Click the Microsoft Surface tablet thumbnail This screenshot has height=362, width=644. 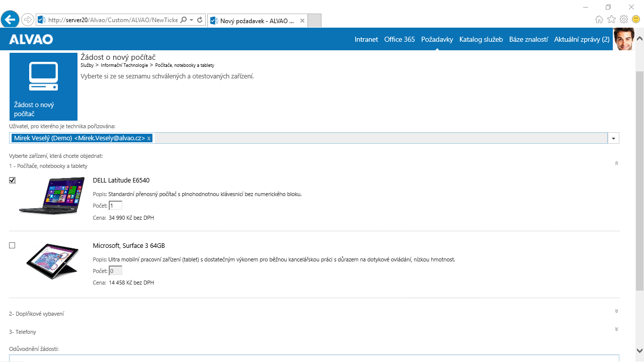tap(53, 260)
